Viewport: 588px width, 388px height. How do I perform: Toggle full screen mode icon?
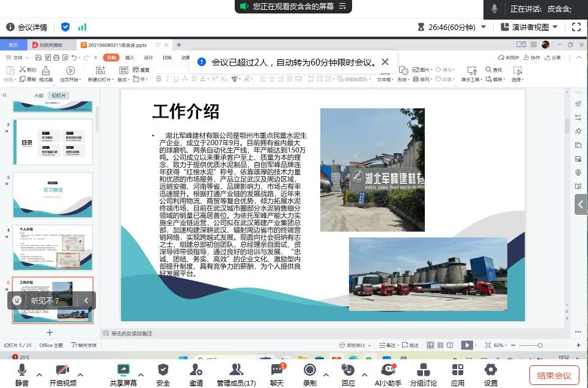576,27
